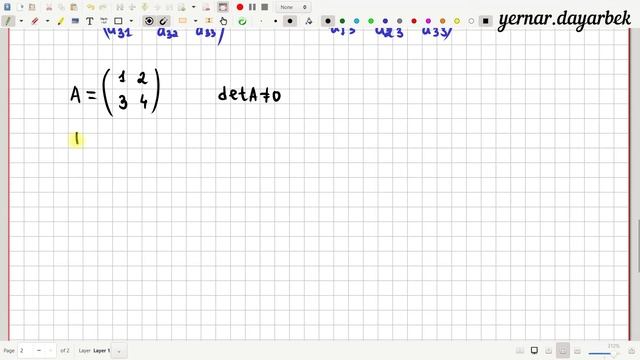This screenshot has width=640, height=360.
Task: Open the selection type dropdown
Action: point(196,21)
